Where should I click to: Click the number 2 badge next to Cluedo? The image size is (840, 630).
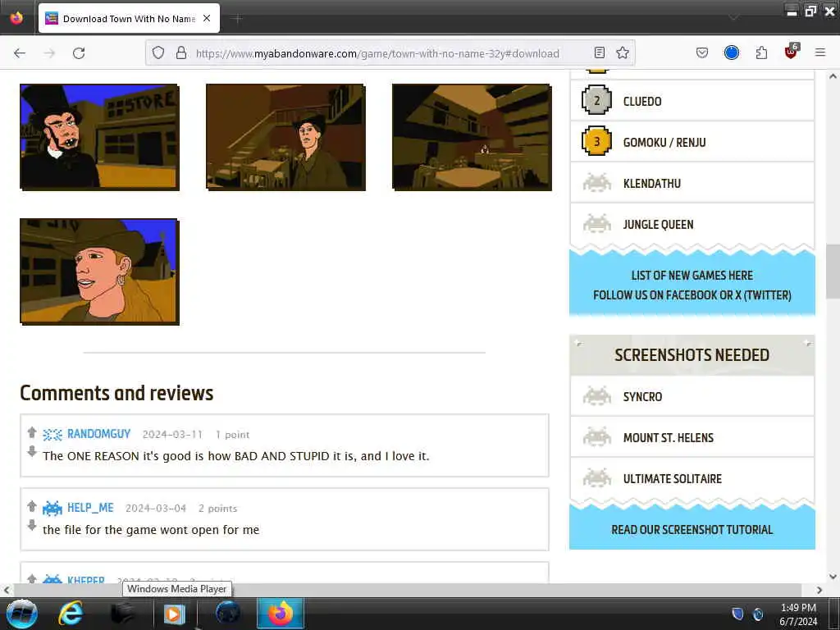click(597, 100)
